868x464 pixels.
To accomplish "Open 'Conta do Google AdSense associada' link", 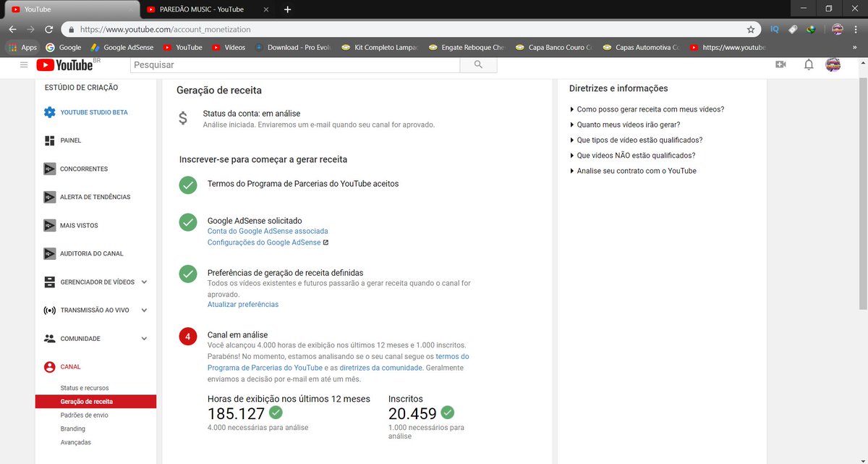I will pyautogui.click(x=268, y=231).
